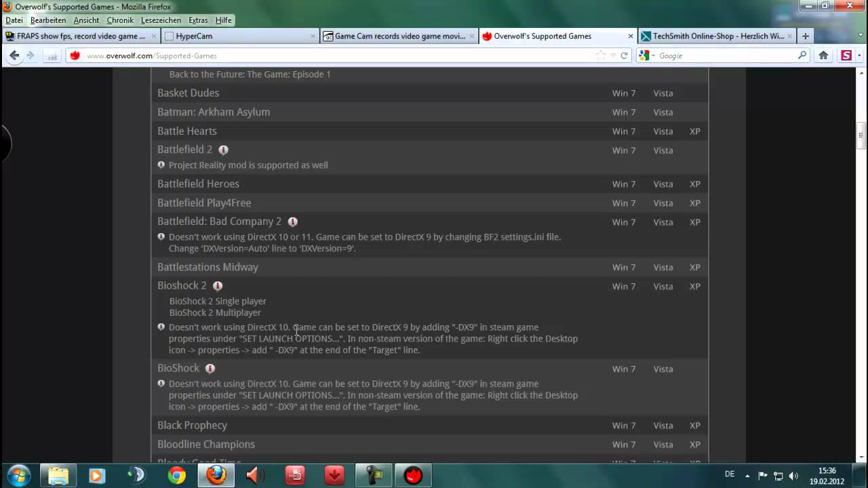Click 'Project Reality mod is supported as well' note
This screenshot has height=488, width=868.
click(x=248, y=165)
